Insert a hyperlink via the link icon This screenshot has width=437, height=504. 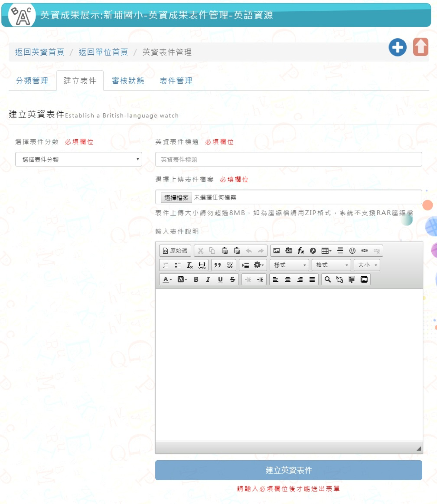(364, 251)
